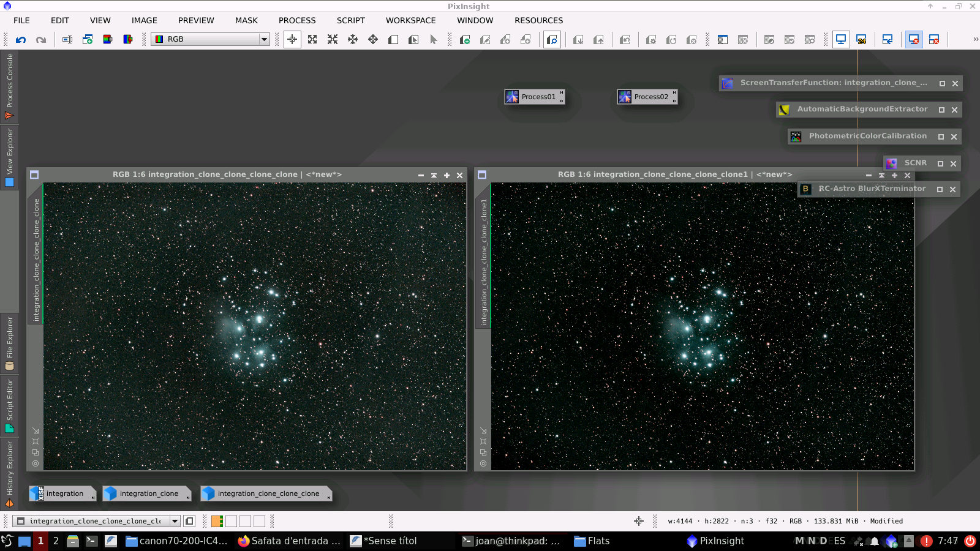The height and width of the screenshot is (551, 980).
Task: Toggle the screen transfer function monitor icon
Action: click(x=841, y=39)
